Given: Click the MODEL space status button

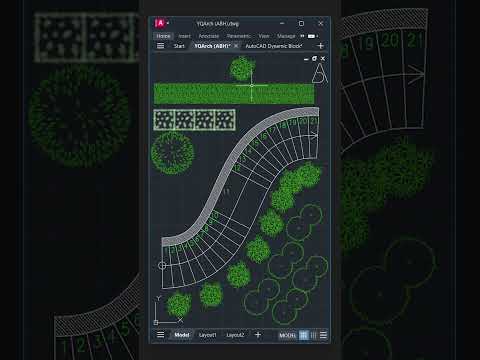Looking at the screenshot, I should [287, 335].
